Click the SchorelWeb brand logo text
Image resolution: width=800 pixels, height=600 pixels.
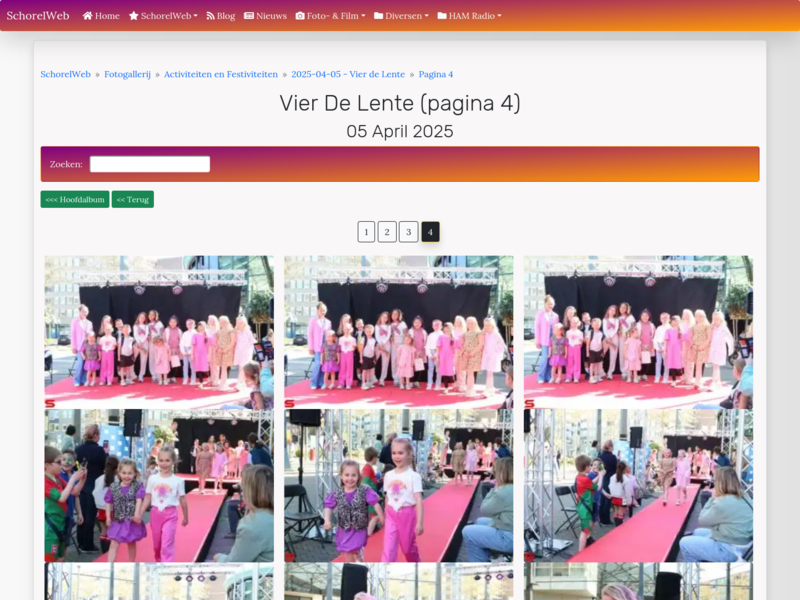click(x=38, y=15)
